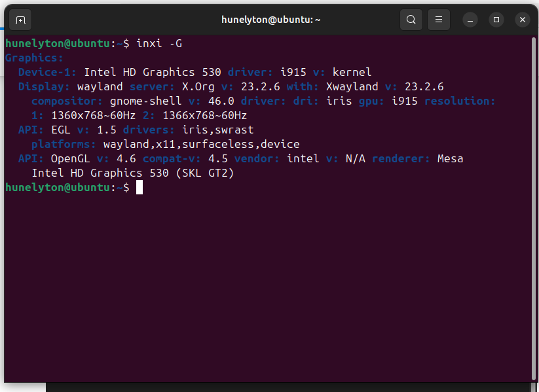Click the 'kernel' version value
The image size is (539, 392).
tap(352, 73)
